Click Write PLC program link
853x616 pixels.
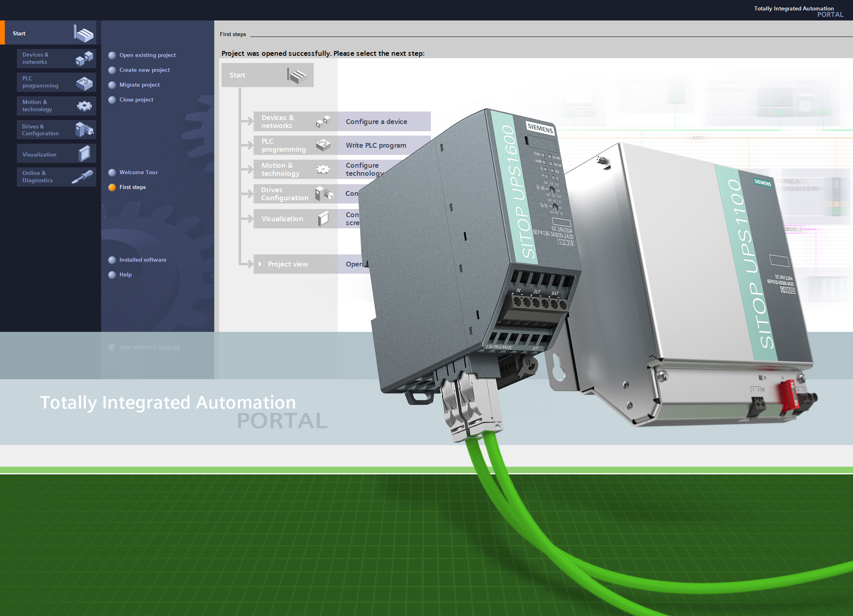coord(376,145)
